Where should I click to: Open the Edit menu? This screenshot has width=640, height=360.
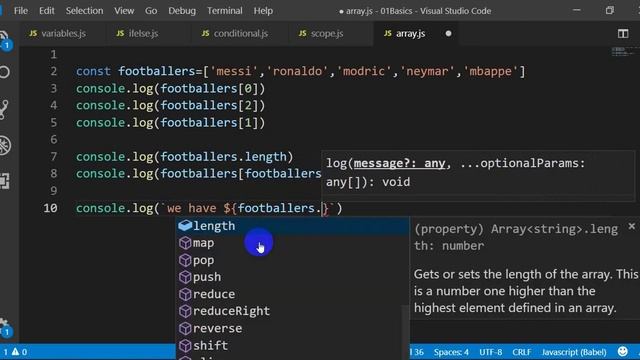point(47,11)
